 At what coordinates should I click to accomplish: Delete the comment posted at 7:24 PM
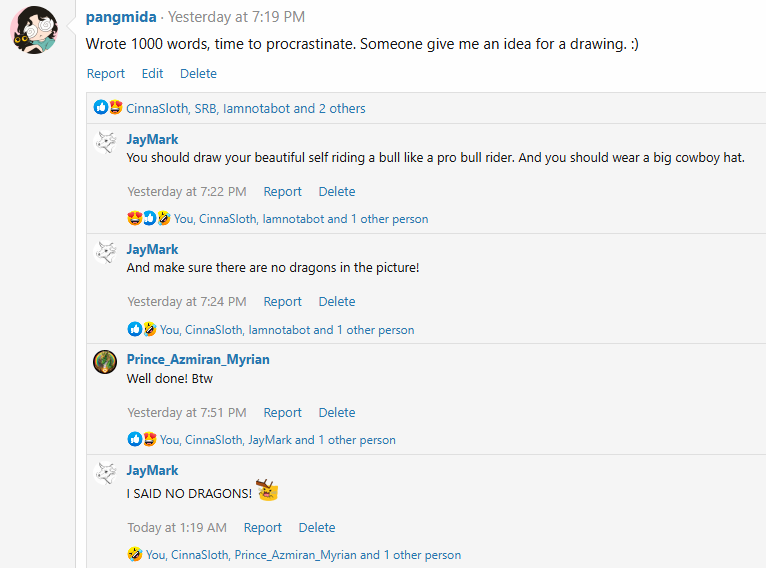tap(337, 301)
